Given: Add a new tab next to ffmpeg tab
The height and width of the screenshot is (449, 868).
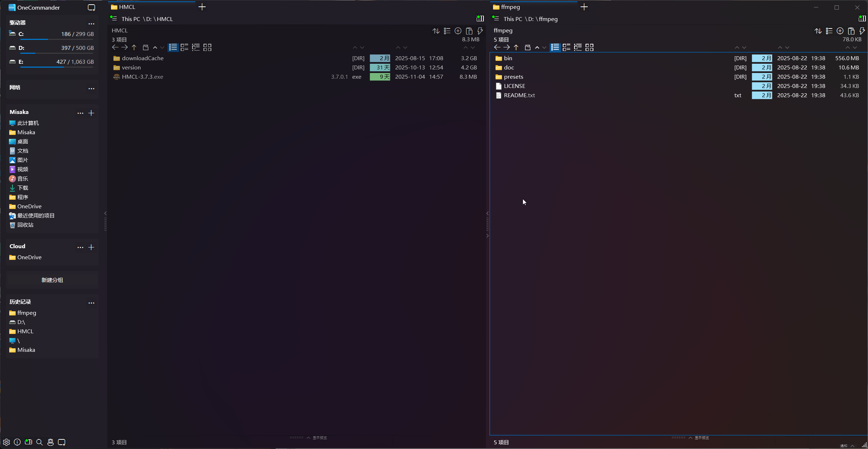Looking at the screenshot, I should click(x=584, y=7).
